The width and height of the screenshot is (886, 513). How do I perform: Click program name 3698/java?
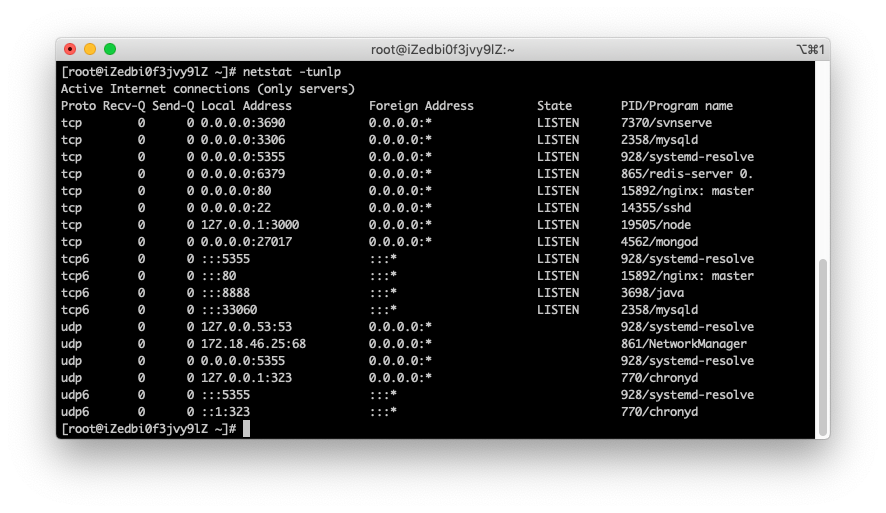pos(653,293)
